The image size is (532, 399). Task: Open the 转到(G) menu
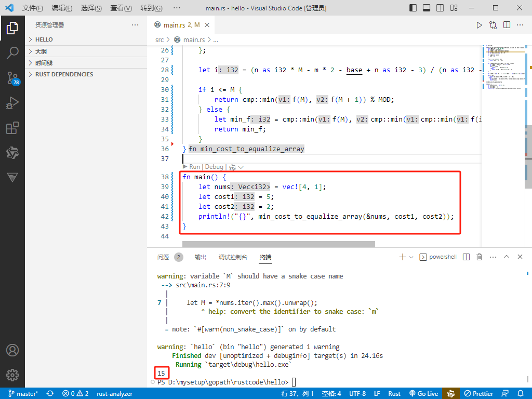tap(151, 8)
